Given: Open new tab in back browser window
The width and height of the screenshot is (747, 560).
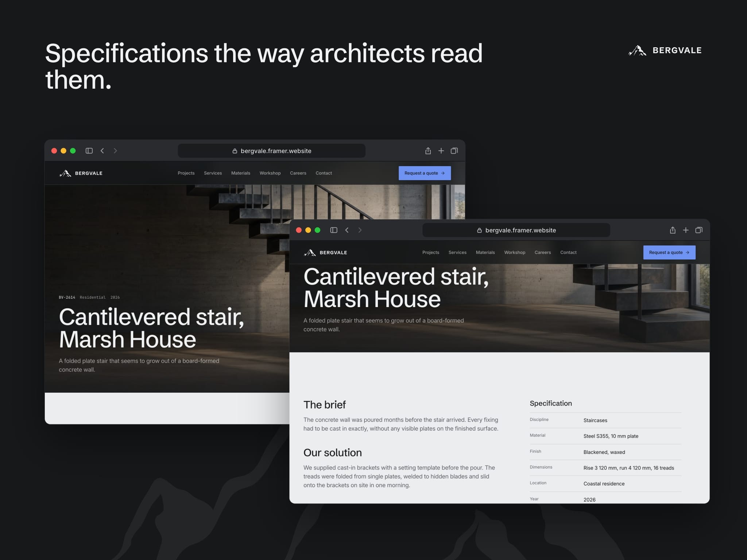Looking at the screenshot, I should 441,151.
